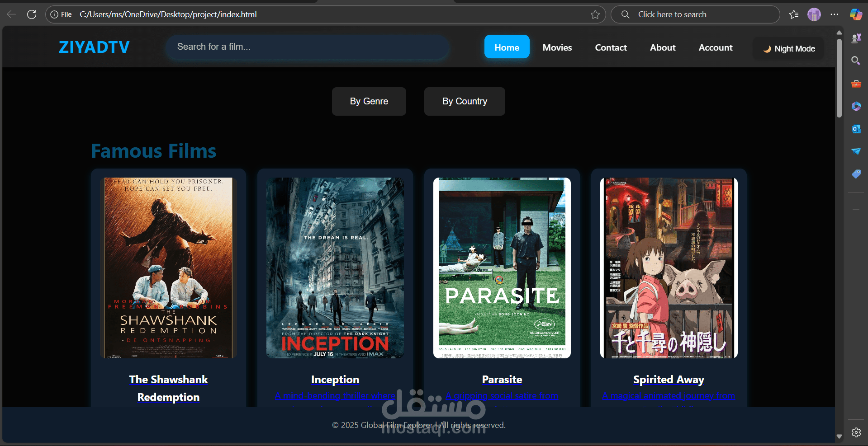
Task: Go to the Home nav tab
Action: pyautogui.click(x=507, y=47)
